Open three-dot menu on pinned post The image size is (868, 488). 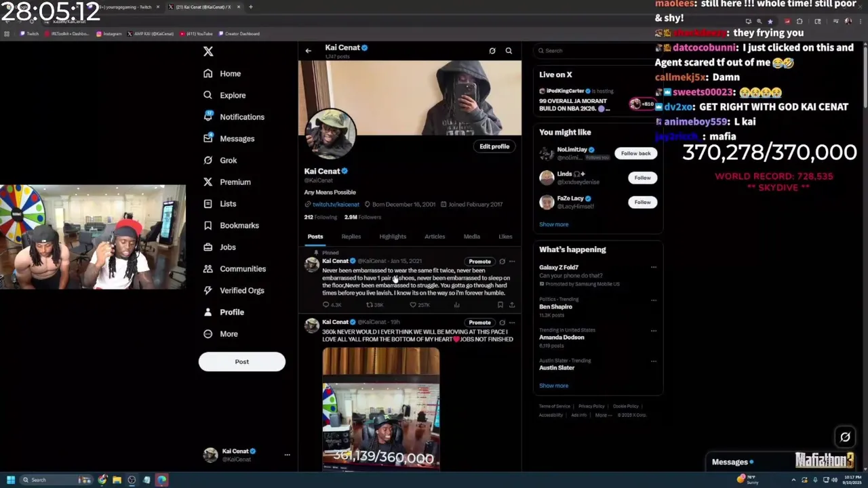tap(512, 261)
